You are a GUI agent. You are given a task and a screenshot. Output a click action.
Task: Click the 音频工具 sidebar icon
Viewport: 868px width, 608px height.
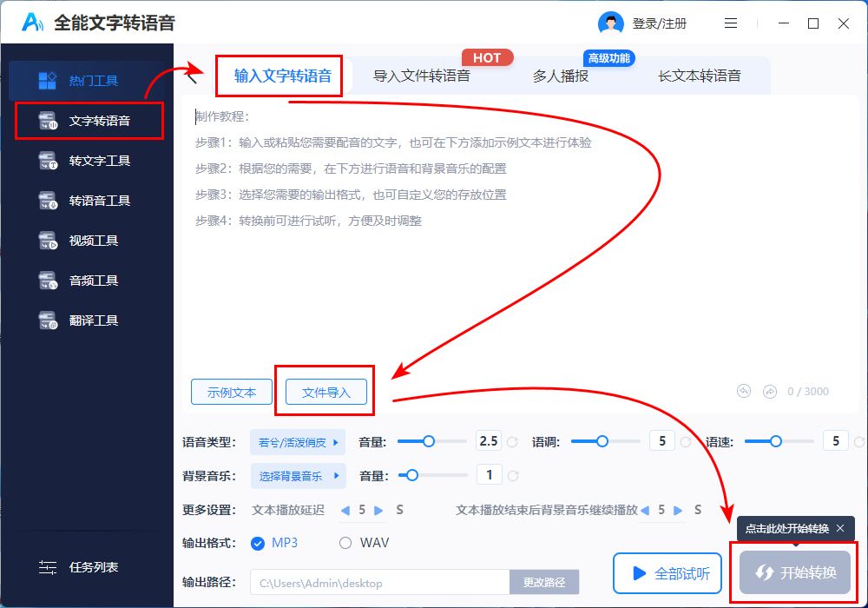(48, 281)
